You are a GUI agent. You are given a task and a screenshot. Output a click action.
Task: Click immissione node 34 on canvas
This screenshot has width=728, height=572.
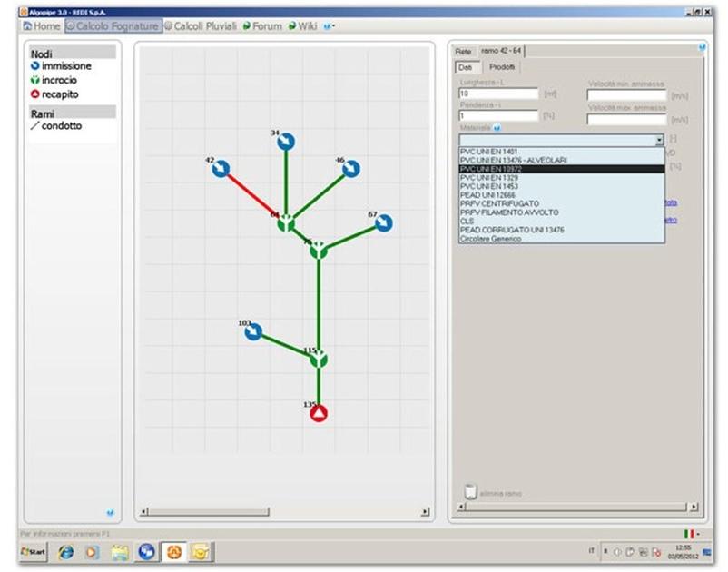286,142
